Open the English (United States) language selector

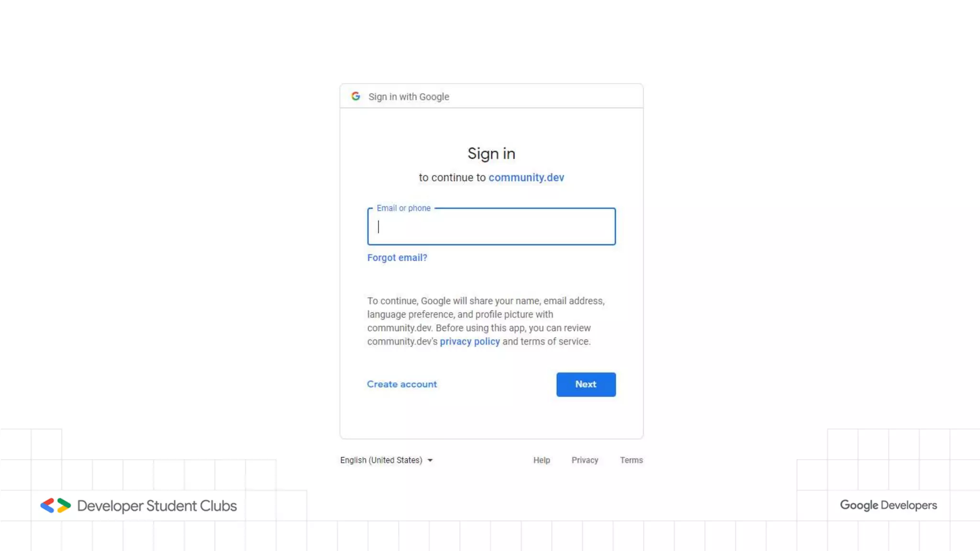pyautogui.click(x=381, y=460)
